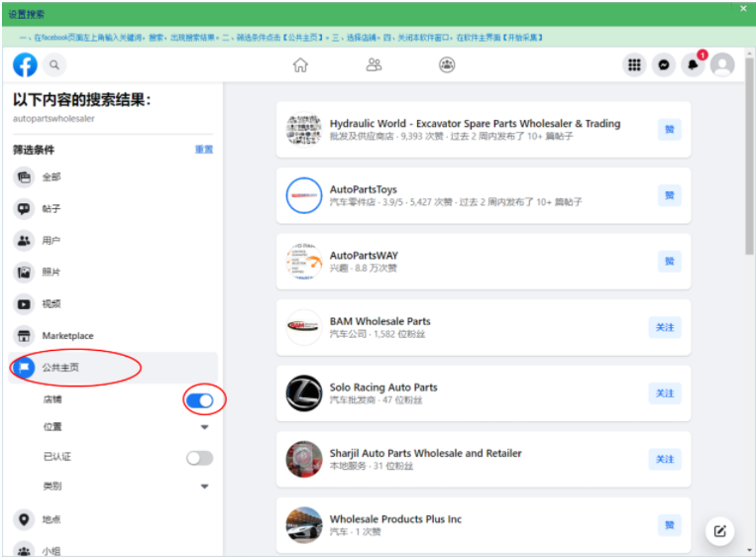The height and width of the screenshot is (557, 756).
Task: Click the Hydraulic World page thumbnail
Action: tap(304, 129)
